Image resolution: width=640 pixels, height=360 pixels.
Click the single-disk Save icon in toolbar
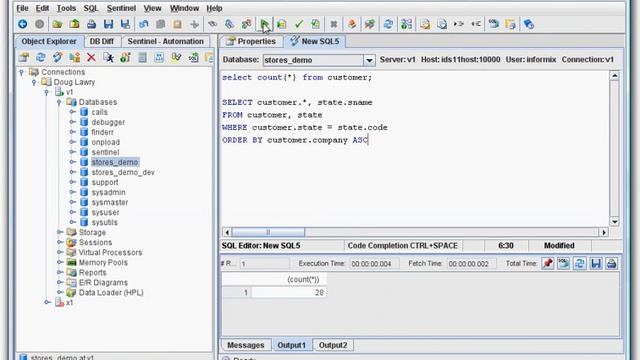[x=108, y=24]
